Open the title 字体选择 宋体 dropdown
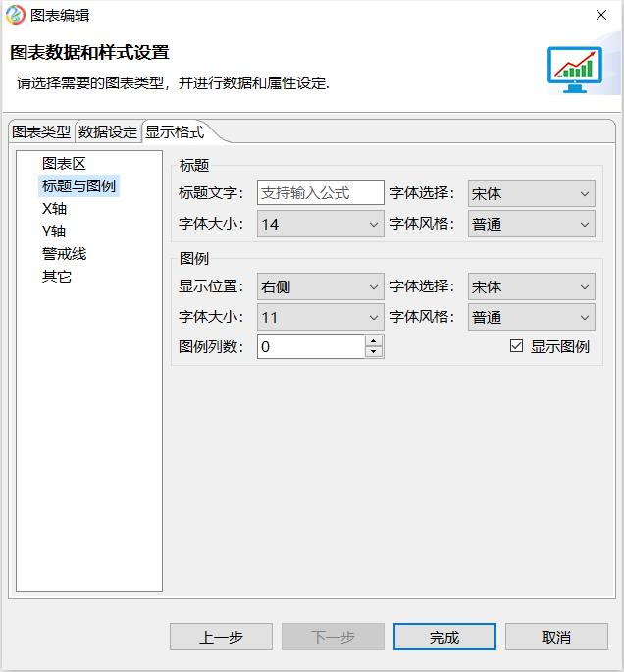 pos(531,193)
